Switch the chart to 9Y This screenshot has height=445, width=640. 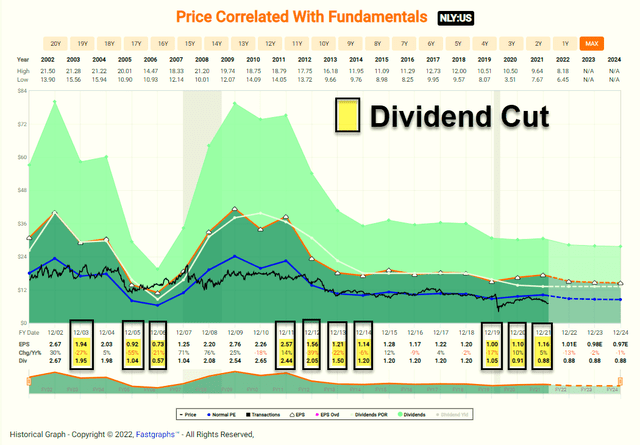[x=351, y=44]
